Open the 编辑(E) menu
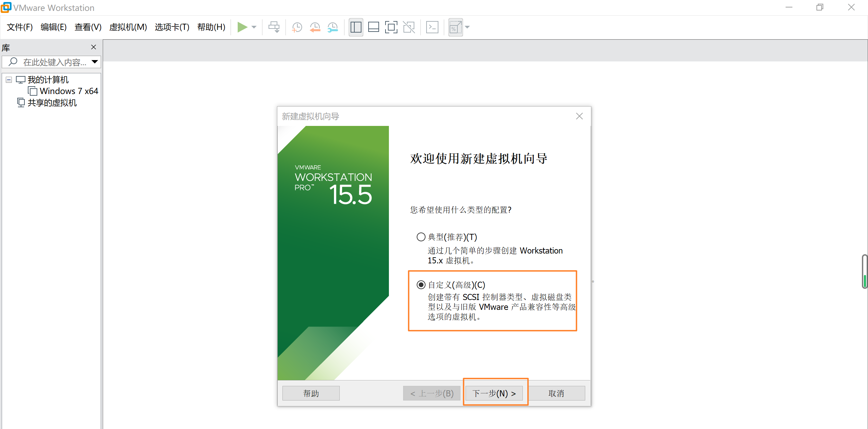The width and height of the screenshot is (868, 429). point(54,27)
